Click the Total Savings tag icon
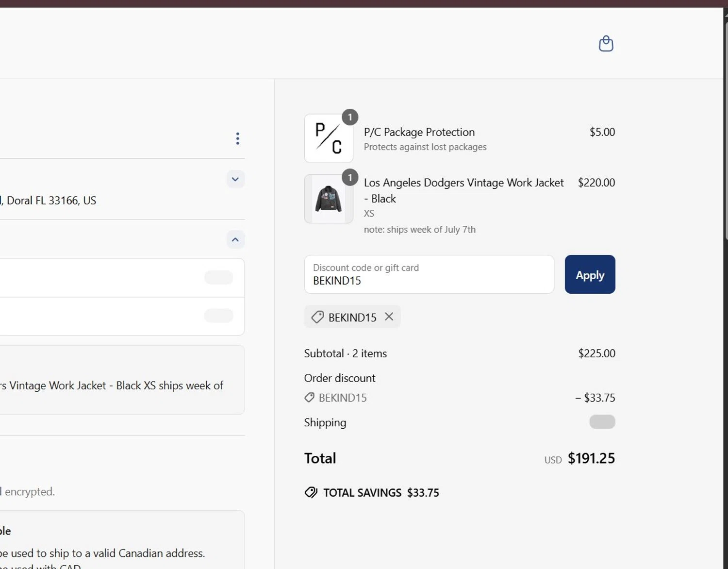The height and width of the screenshot is (569, 728). tap(311, 492)
